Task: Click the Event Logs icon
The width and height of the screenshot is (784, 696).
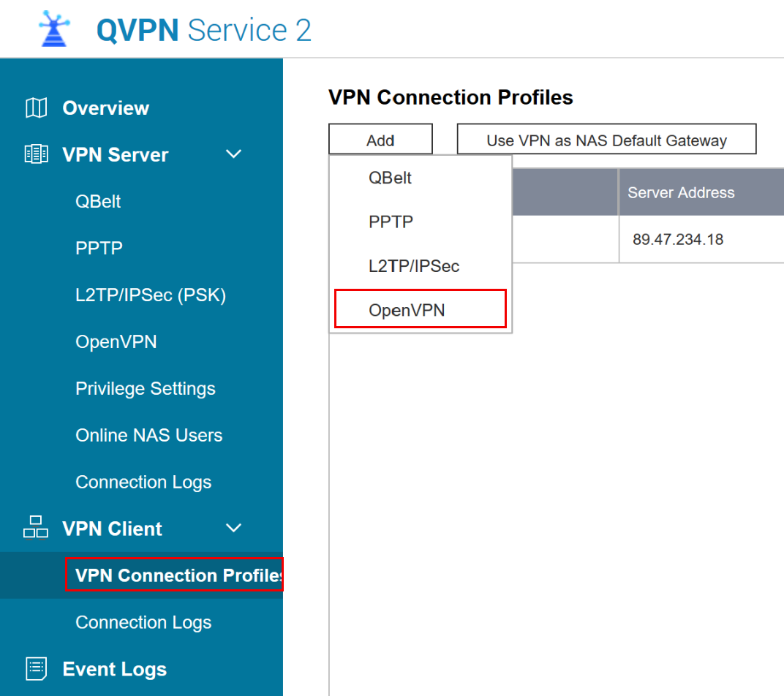Action: pos(36,668)
